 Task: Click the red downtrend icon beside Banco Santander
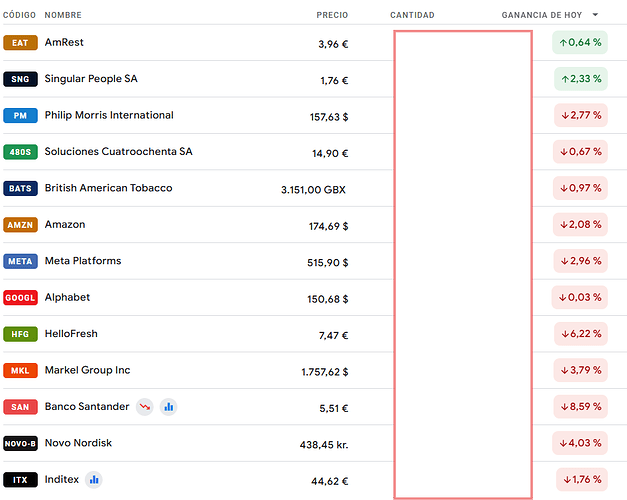pyautogui.click(x=145, y=407)
